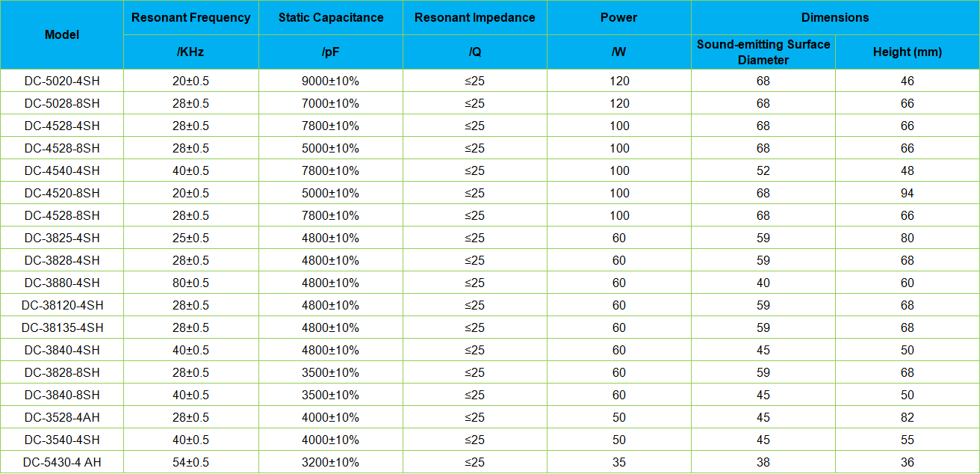Select the 3200±10% capacitance cell
The width and height of the screenshot is (980, 474).
(x=330, y=462)
